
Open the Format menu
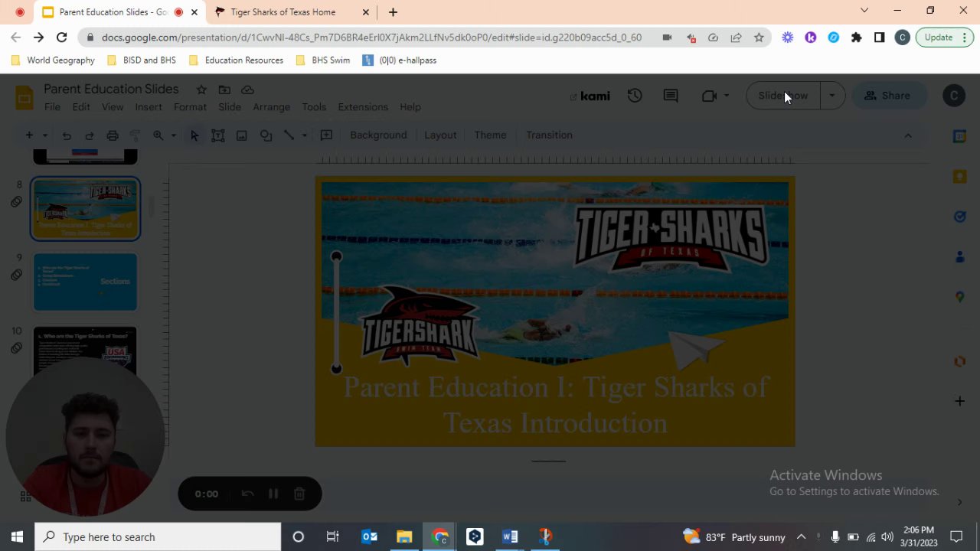pos(190,107)
